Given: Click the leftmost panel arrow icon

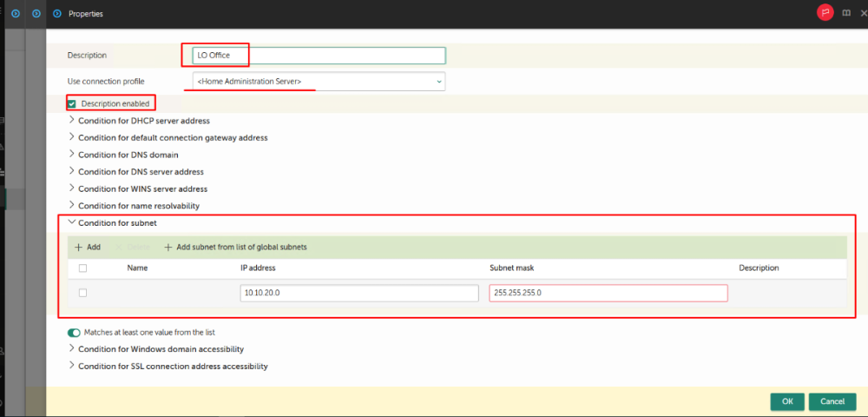Looking at the screenshot, I should pos(15,14).
